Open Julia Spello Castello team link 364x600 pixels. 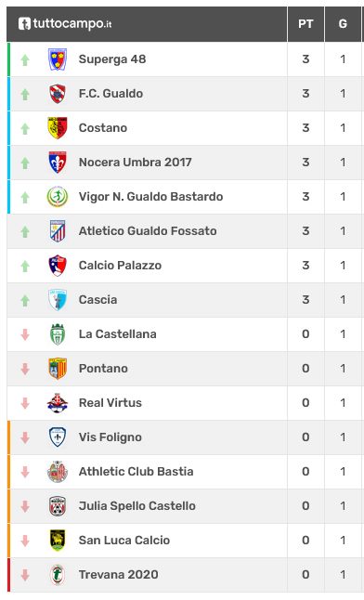click(137, 506)
